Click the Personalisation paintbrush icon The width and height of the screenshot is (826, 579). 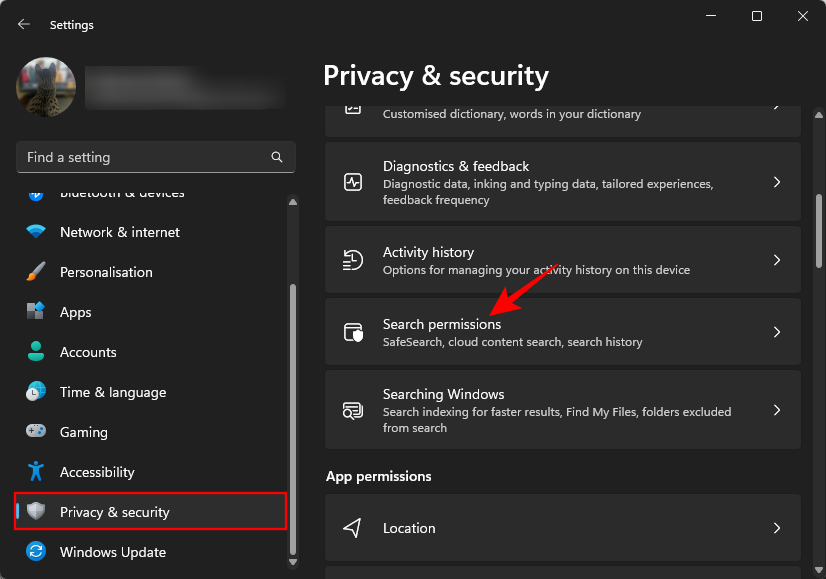tap(36, 271)
